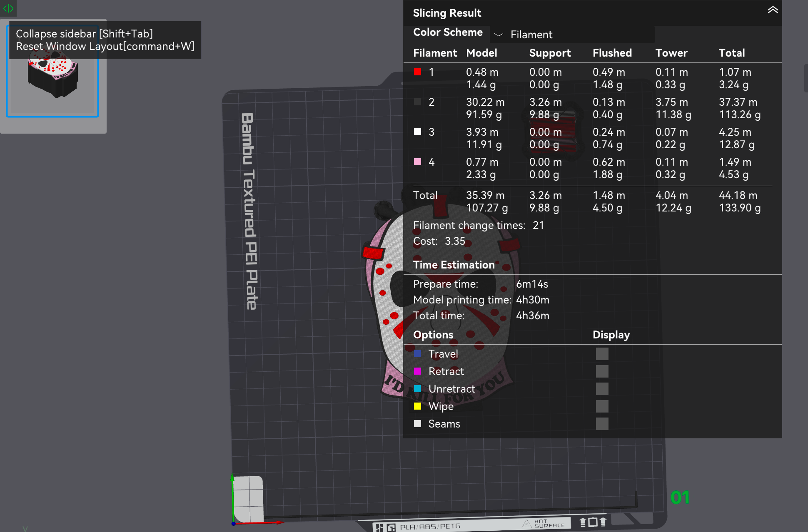Click the magenta Retract legend icon
Image resolution: width=808 pixels, height=532 pixels.
coord(417,371)
